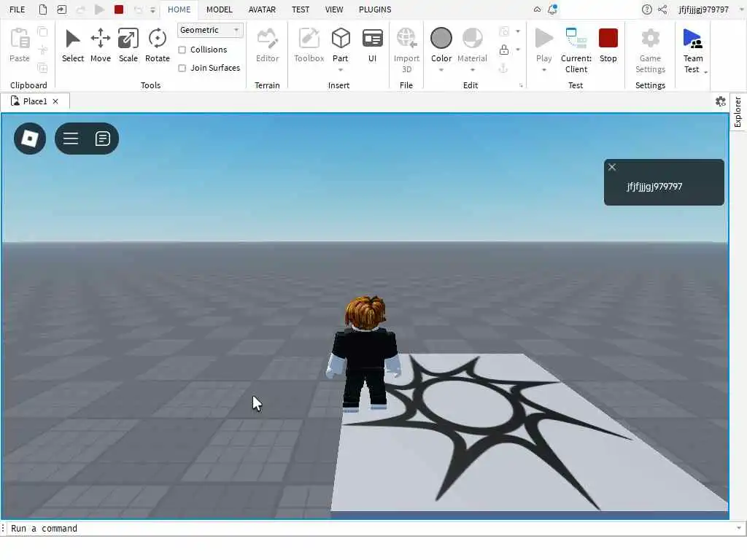Select jfjfjjjgj979797 in the player list

click(654, 187)
